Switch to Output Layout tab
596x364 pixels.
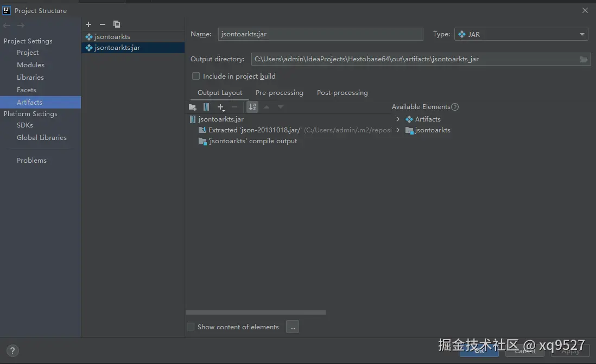tap(220, 93)
